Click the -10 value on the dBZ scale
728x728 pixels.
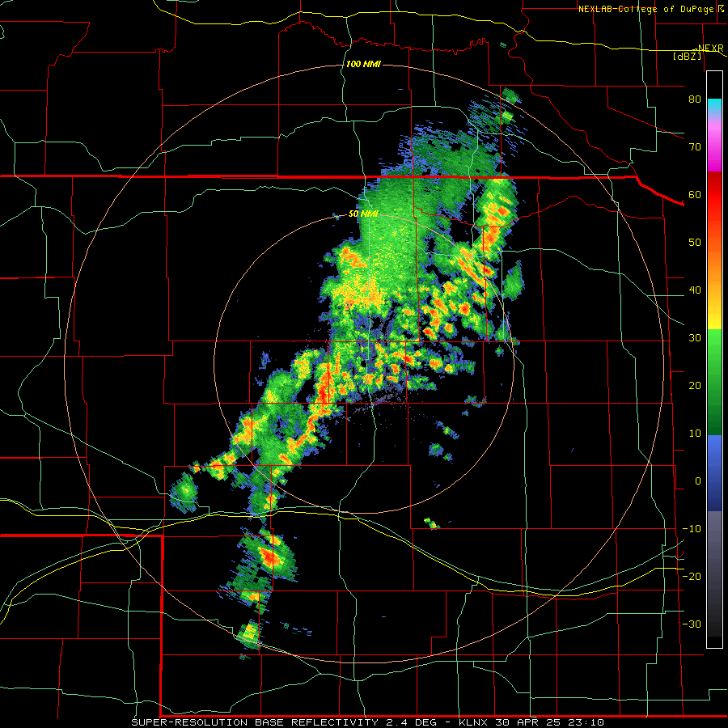point(692,529)
